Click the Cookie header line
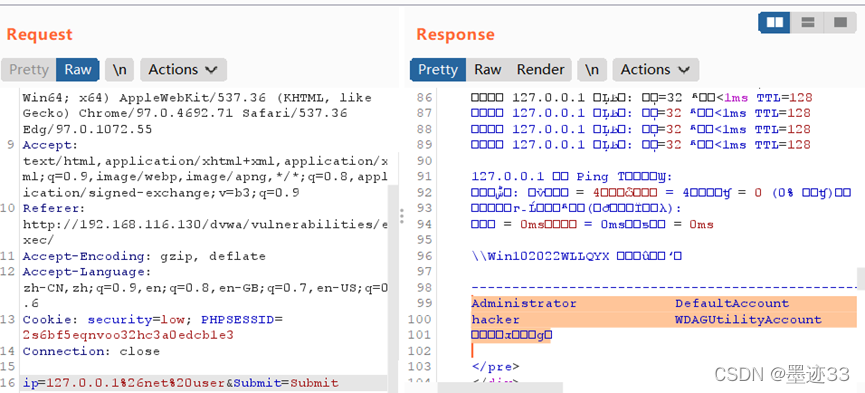Viewport: 865px width, 393px height. pos(152,320)
